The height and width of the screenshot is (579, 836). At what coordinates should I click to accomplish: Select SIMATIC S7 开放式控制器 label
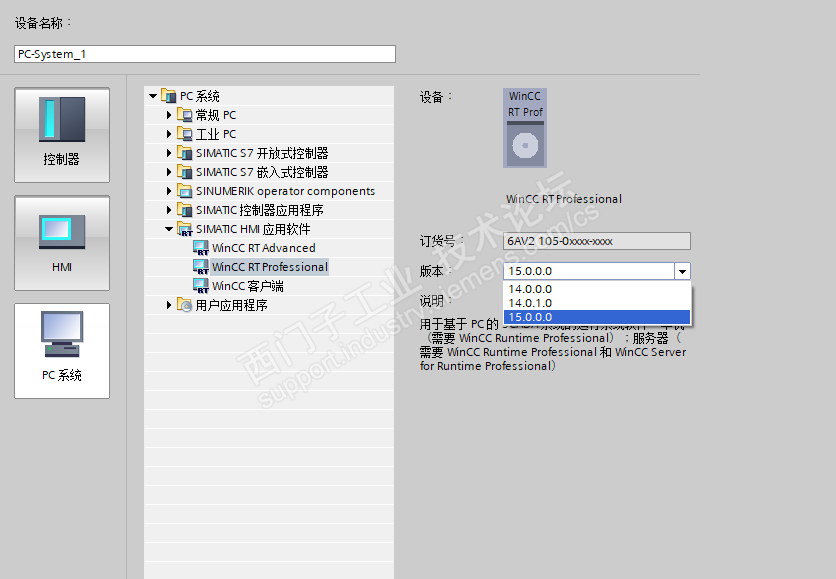click(x=262, y=153)
